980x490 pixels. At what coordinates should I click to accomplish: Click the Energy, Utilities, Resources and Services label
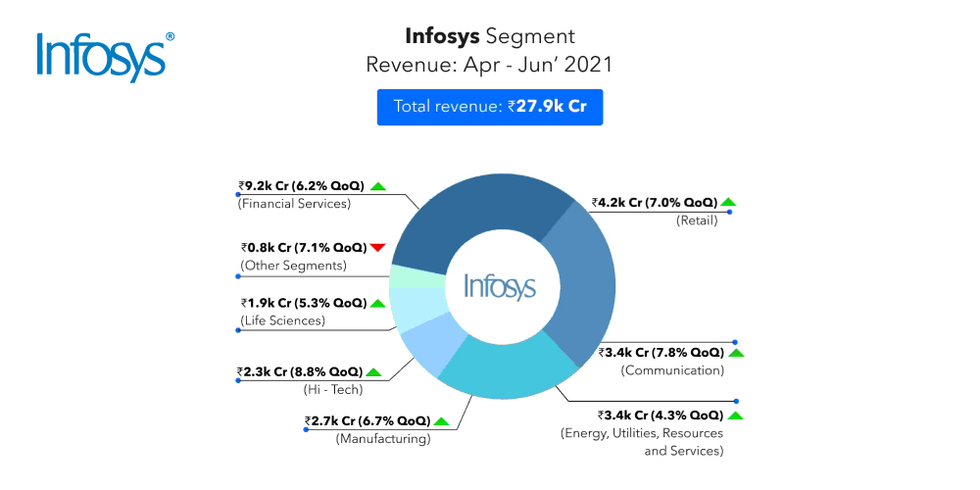click(x=643, y=442)
